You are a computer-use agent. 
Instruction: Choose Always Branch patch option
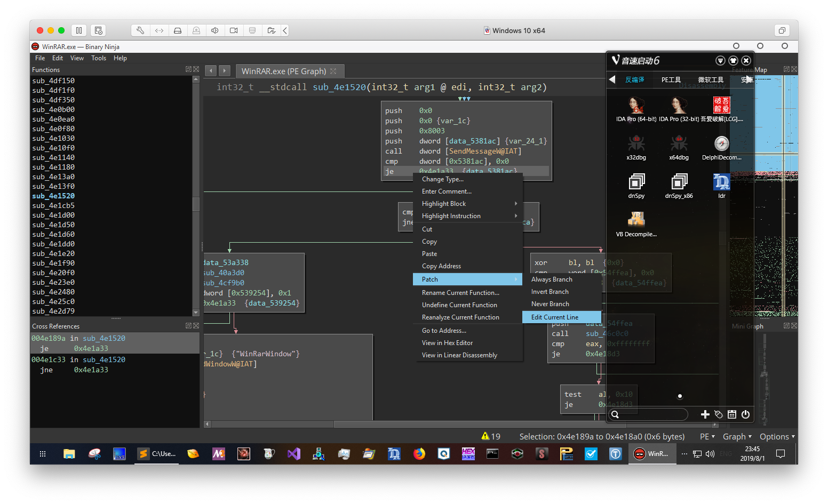point(562,279)
